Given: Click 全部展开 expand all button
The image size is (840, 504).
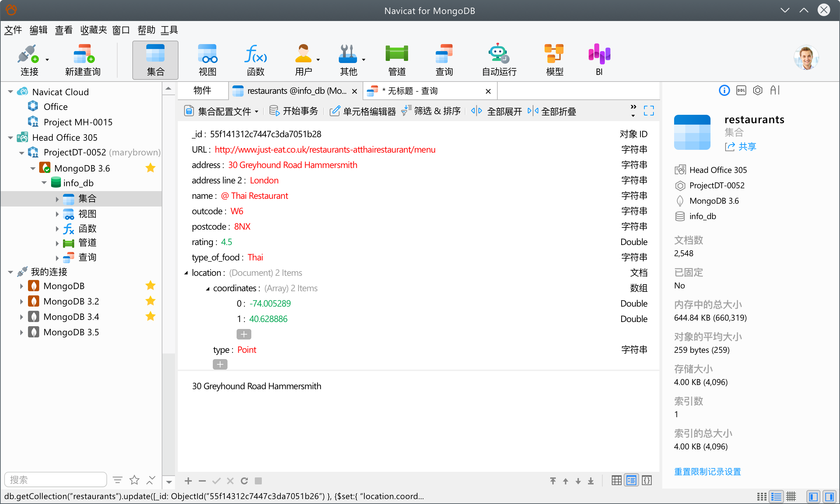Looking at the screenshot, I should pyautogui.click(x=496, y=111).
